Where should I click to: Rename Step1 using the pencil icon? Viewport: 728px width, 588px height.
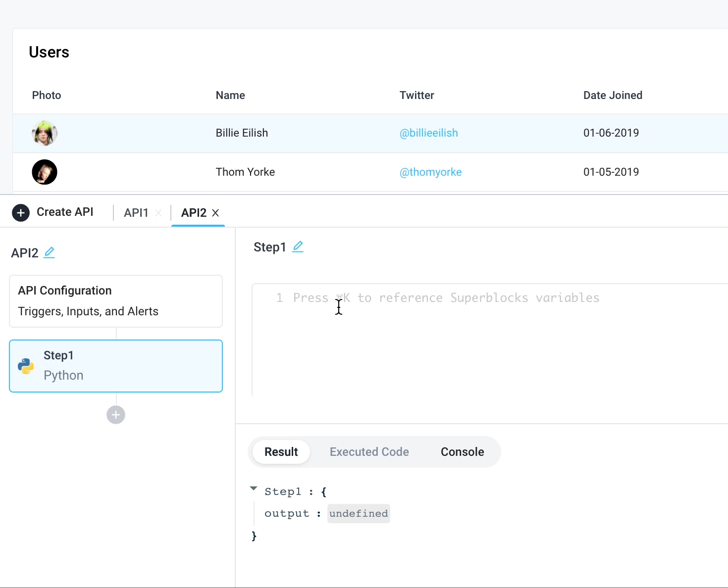click(x=298, y=246)
